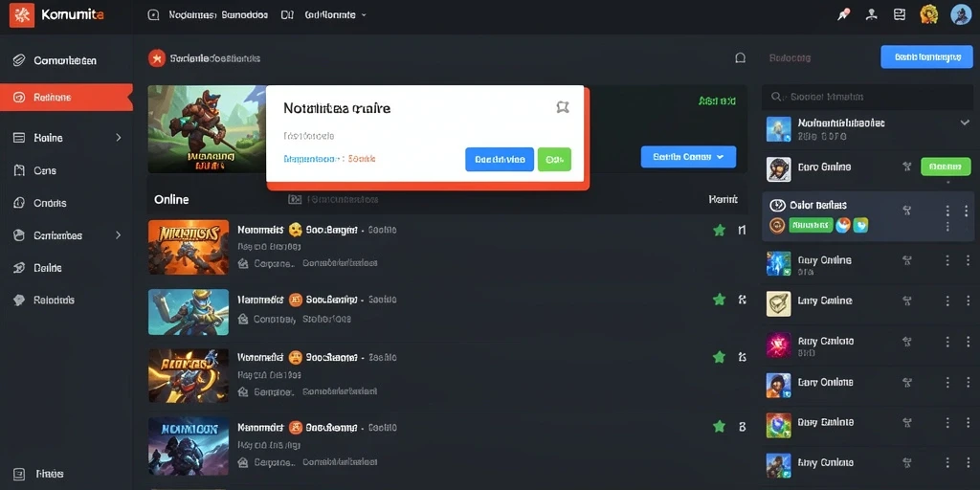Click the list icon beside Holine in the sidebar
This screenshot has width=980, height=490.
click(19, 138)
